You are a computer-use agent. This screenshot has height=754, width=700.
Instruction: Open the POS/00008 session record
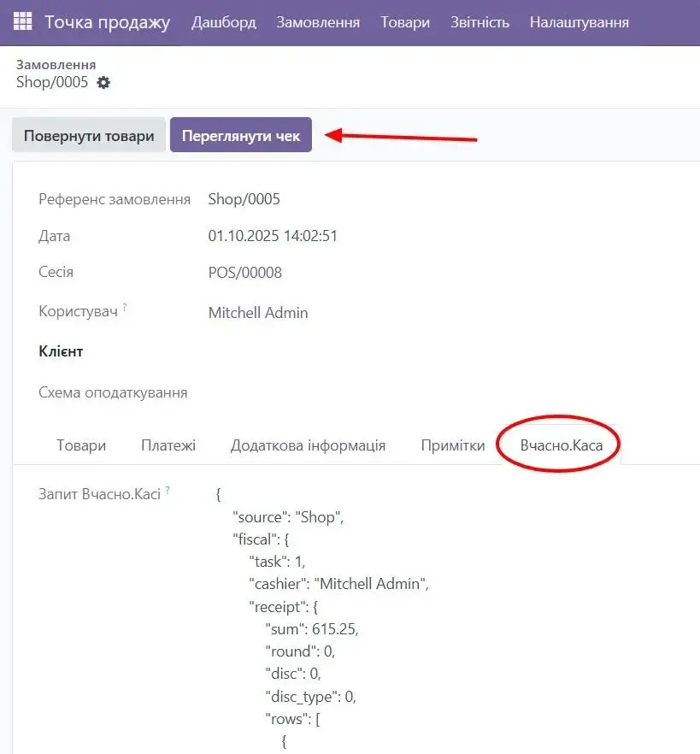(245, 273)
